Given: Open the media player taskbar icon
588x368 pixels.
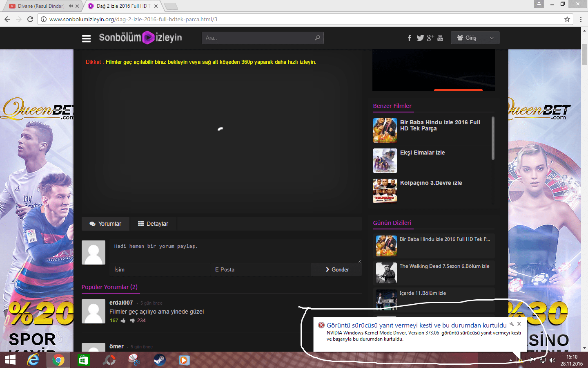Looking at the screenshot, I should click(184, 360).
